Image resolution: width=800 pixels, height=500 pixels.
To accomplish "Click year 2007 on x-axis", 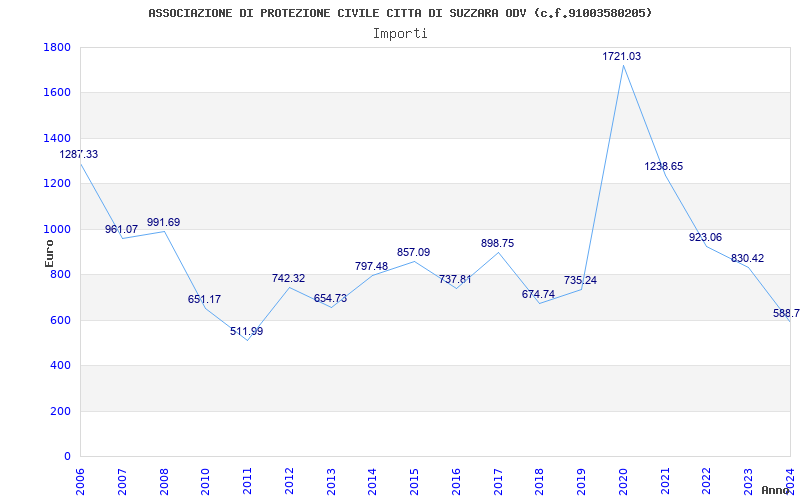I will (122, 483).
